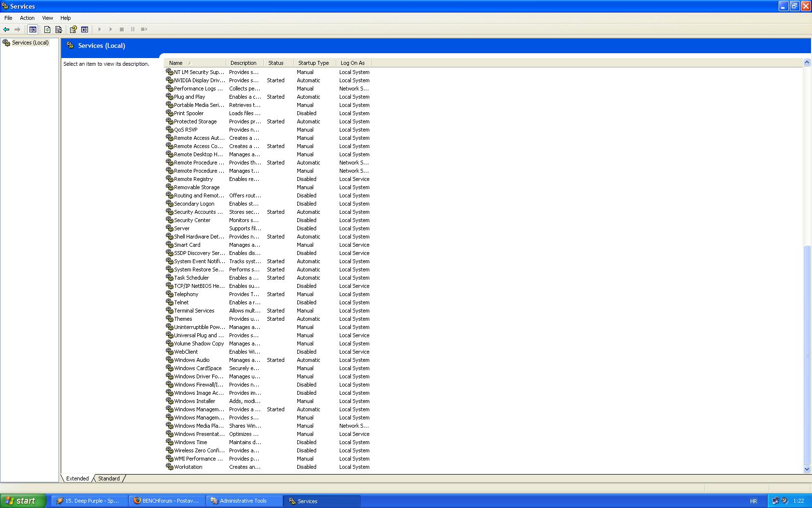Click the Refresh toolbar icon
This screenshot has width=812, height=508.
point(47,30)
